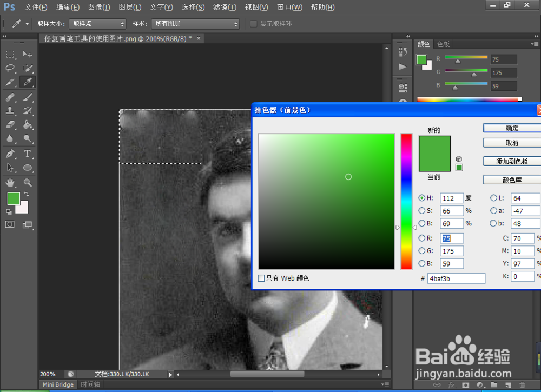Select the Zoom tool
This screenshot has height=392, width=541.
(x=27, y=183)
